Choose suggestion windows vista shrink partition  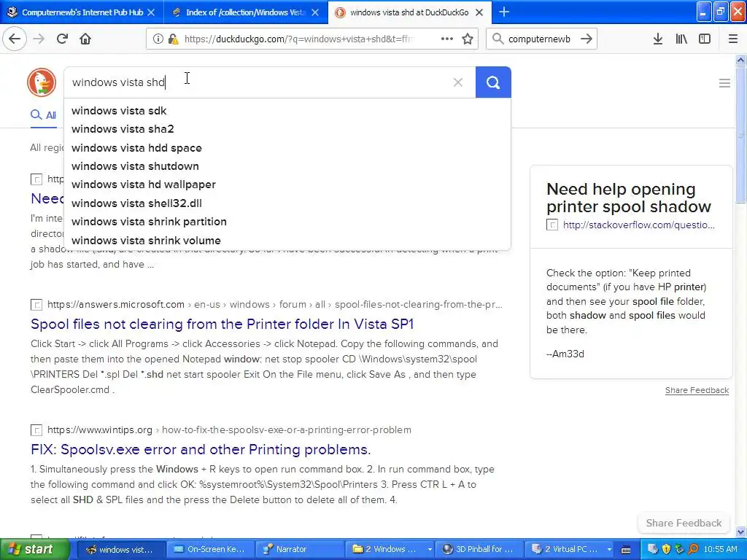click(287, 222)
